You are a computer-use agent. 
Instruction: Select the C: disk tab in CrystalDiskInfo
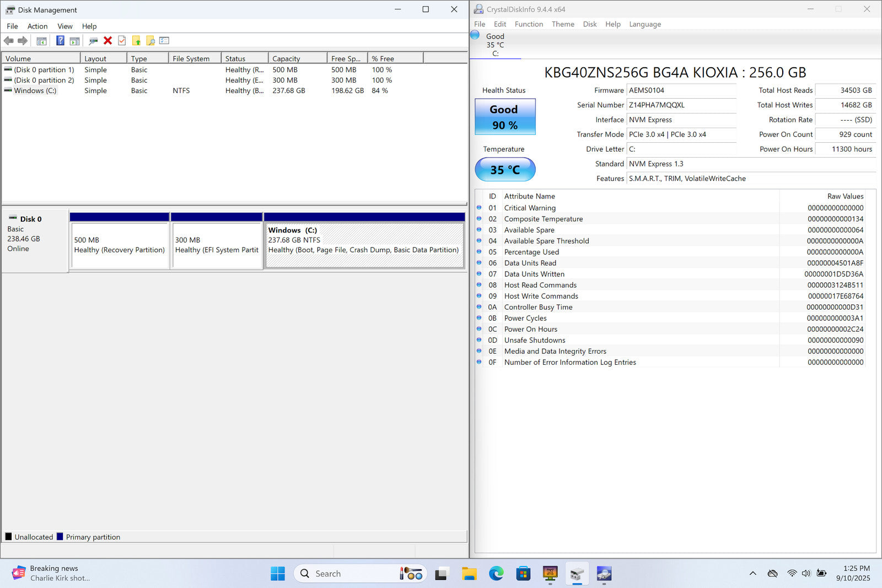(x=495, y=45)
